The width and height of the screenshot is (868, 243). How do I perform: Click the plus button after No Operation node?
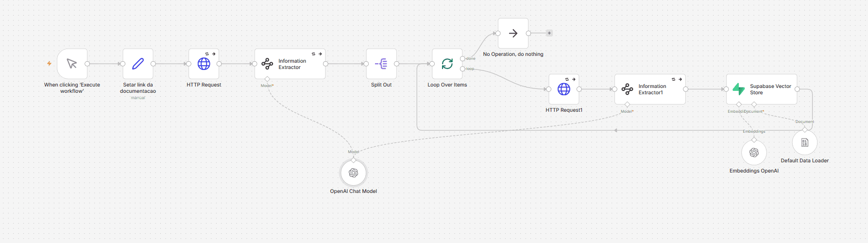coord(549,33)
